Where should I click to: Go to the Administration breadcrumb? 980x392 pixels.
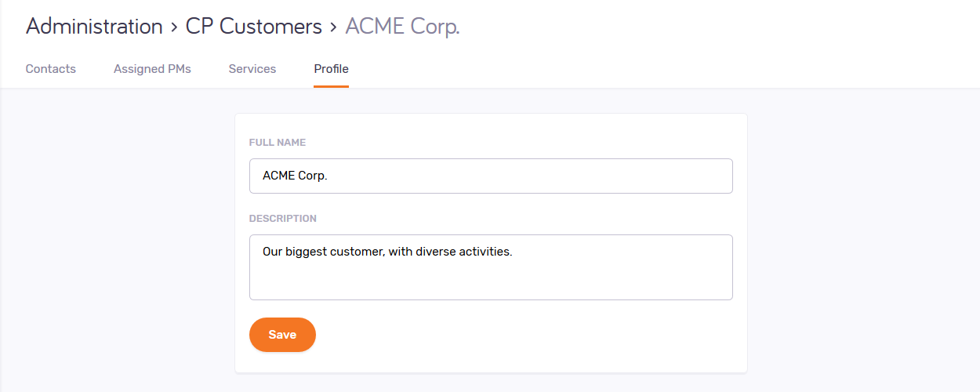click(94, 27)
